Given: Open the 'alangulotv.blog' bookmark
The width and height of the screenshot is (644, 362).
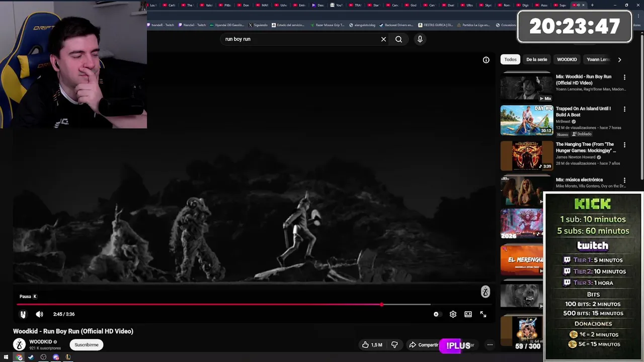Looking at the screenshot, I should (x=362, y=25).
